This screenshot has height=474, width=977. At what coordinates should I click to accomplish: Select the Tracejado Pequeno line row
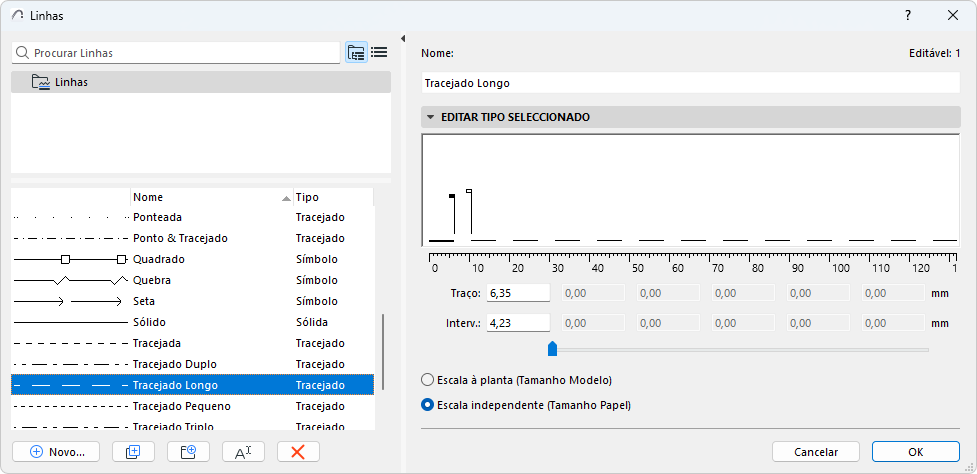click(193, 406)
